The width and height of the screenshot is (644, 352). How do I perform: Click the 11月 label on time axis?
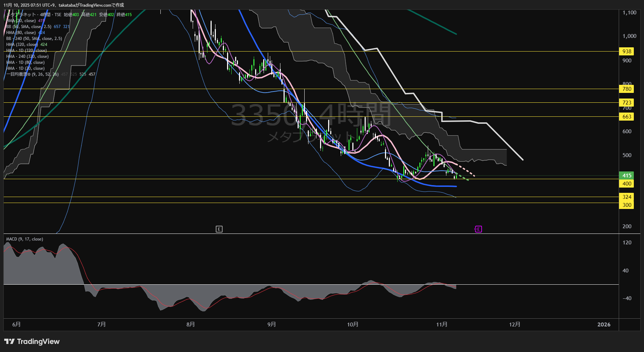442,325
